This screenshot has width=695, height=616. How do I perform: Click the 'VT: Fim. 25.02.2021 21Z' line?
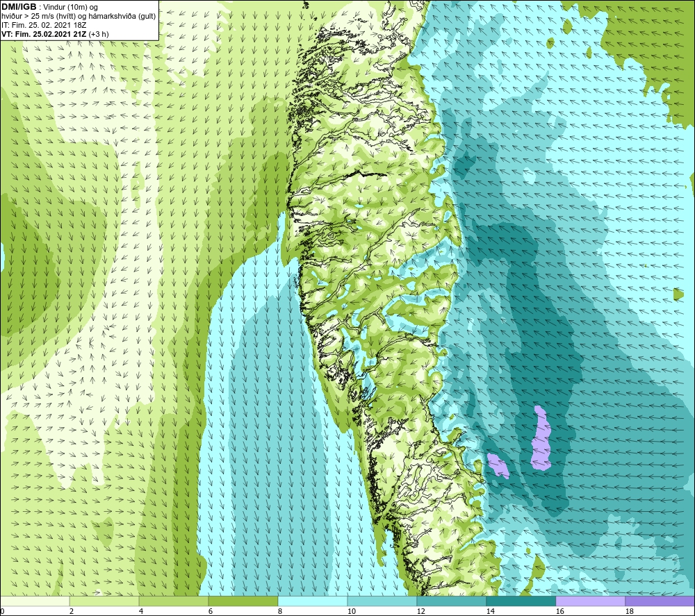tap(55, 34)
